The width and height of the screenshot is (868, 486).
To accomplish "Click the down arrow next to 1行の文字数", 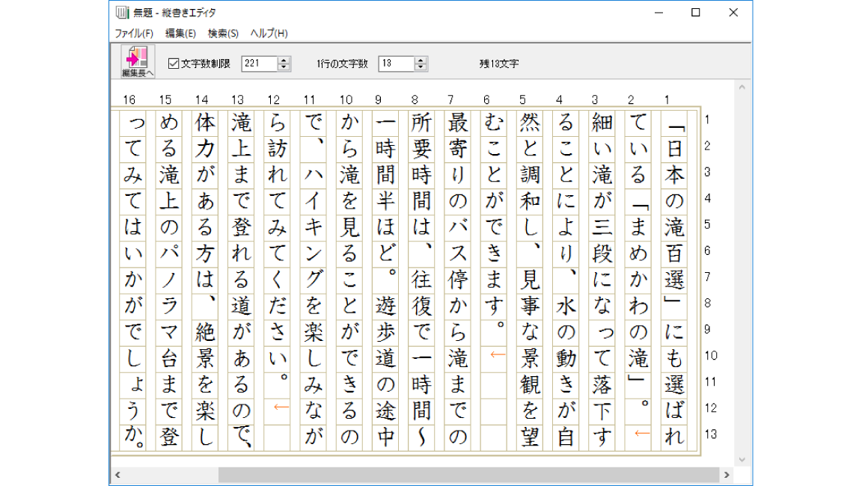I will [x=421, y=67].
